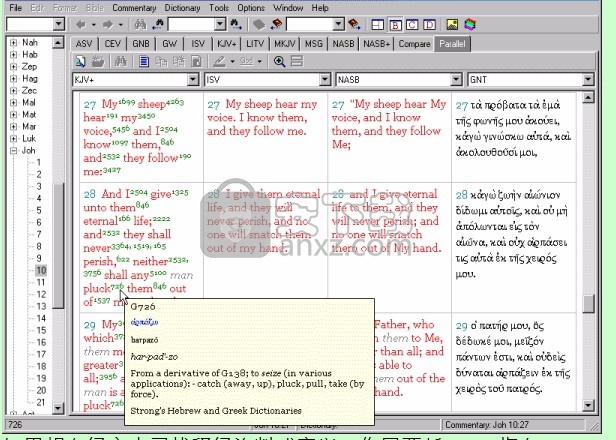Click the text style icon next to highlighter
616x440 pixels.
[246, 61]
